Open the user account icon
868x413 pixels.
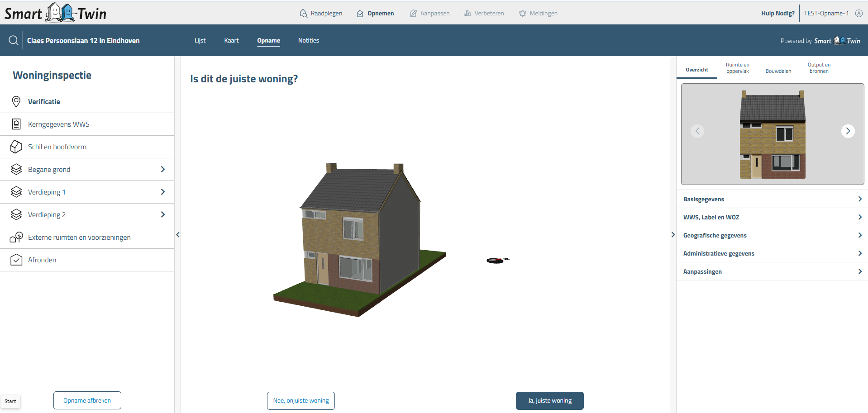[858, 13]
